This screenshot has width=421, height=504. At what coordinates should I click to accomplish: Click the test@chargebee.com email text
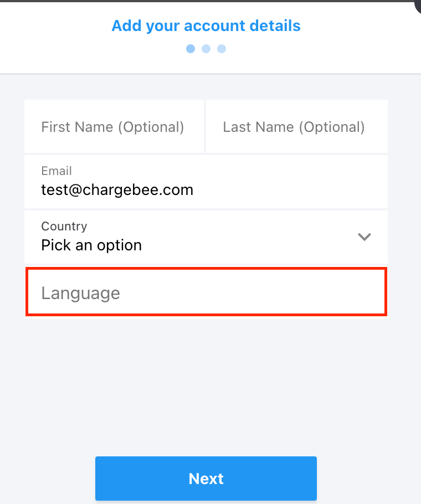[x=117, y=190]
